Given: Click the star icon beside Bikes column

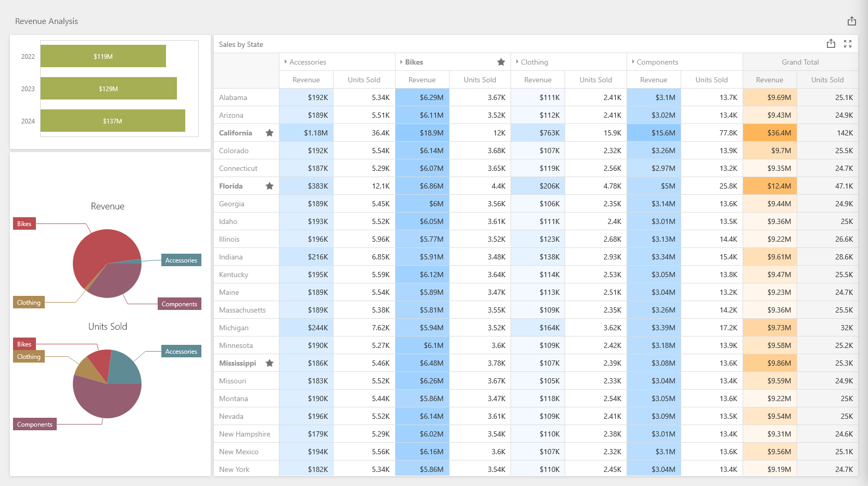Looking at the screenshot, I should [501, 62].
